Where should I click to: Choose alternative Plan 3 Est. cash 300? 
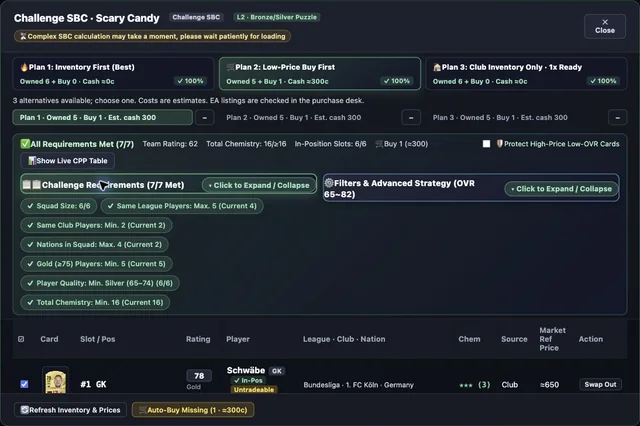(x=500, y=118)
